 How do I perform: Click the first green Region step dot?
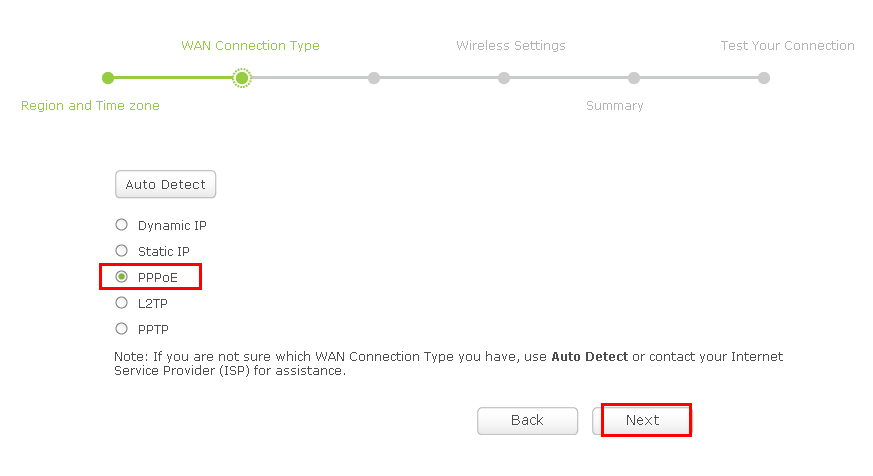(x=108, y=78)
